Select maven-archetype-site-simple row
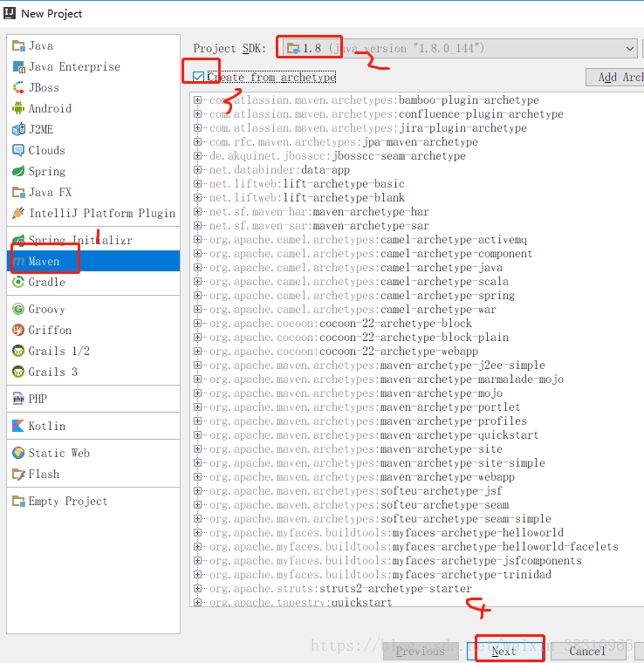The image size is (644, 663). point(377,462)
